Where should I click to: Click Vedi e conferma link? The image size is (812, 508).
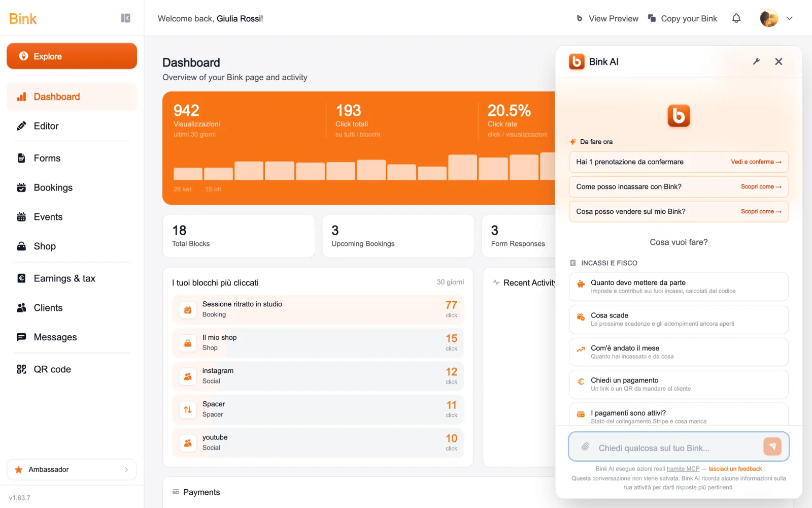coord(756,162)
